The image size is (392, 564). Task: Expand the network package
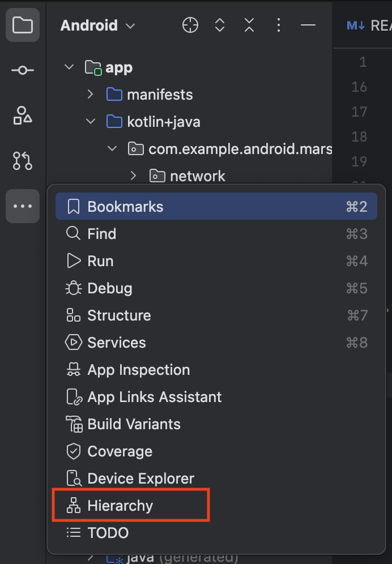coord(134,176)
